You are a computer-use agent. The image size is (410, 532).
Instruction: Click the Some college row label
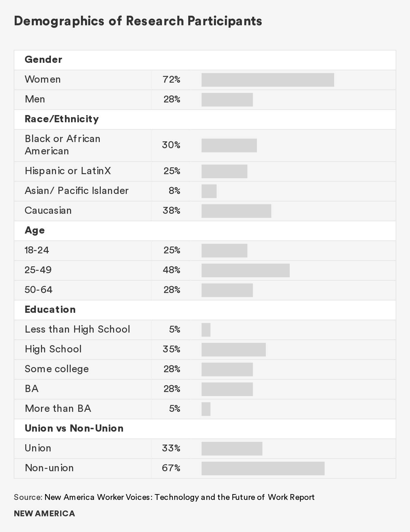(x=57, y=369)
